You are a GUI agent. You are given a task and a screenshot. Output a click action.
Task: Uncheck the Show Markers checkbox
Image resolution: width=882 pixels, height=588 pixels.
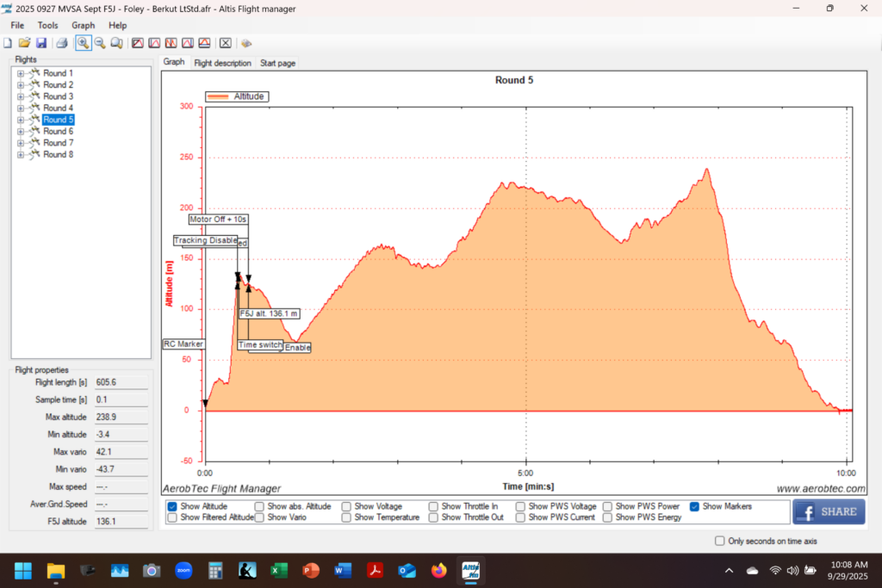pyautogui.click(x=694, y=506)
